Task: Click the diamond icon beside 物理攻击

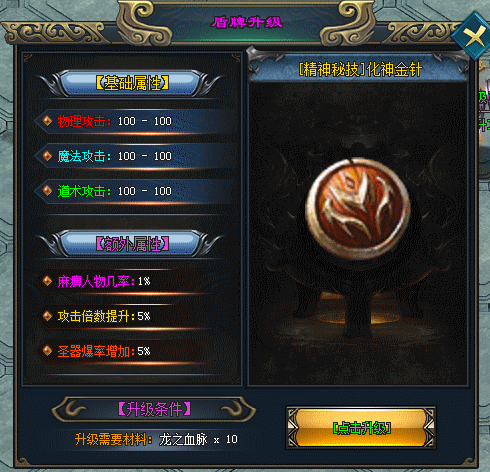Action: 47,121
